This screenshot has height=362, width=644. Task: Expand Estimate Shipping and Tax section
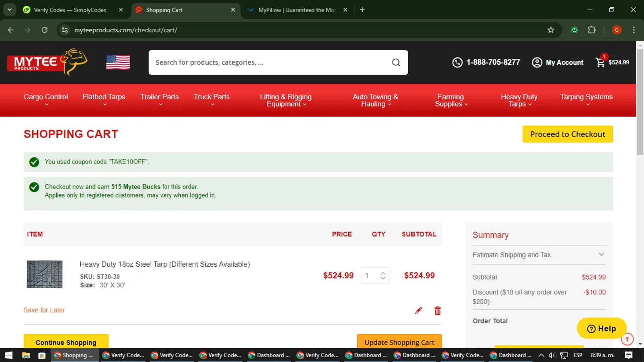pos(539,255)
